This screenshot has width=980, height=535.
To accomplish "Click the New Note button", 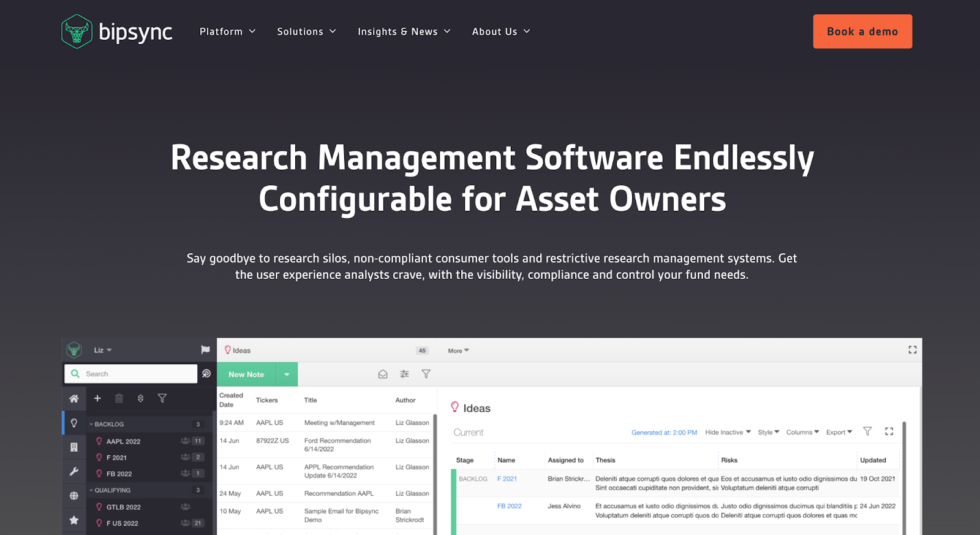I will pos(246,374).
